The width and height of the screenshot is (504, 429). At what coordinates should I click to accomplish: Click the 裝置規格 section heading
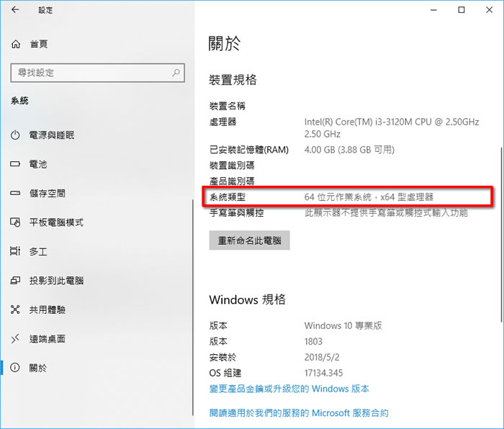tap(233, 80)
